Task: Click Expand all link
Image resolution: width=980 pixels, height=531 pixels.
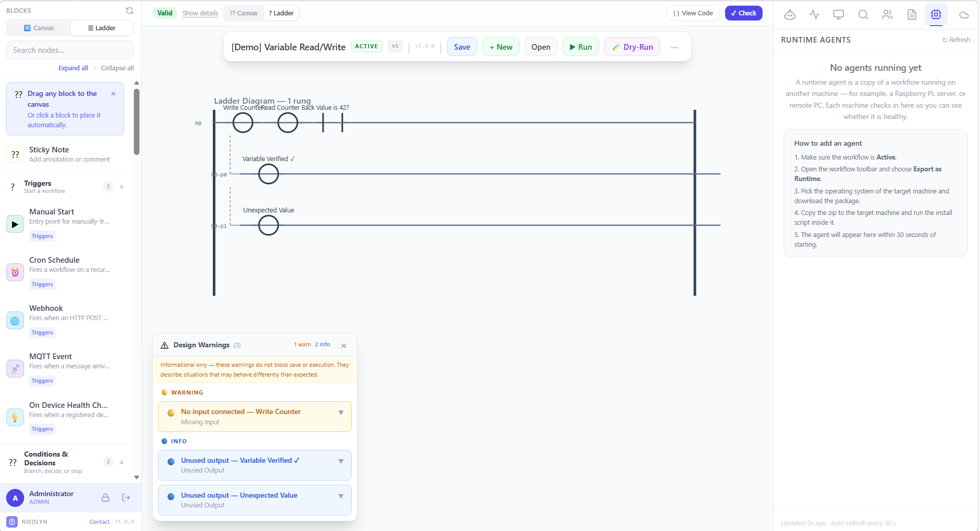Action: 73,68
